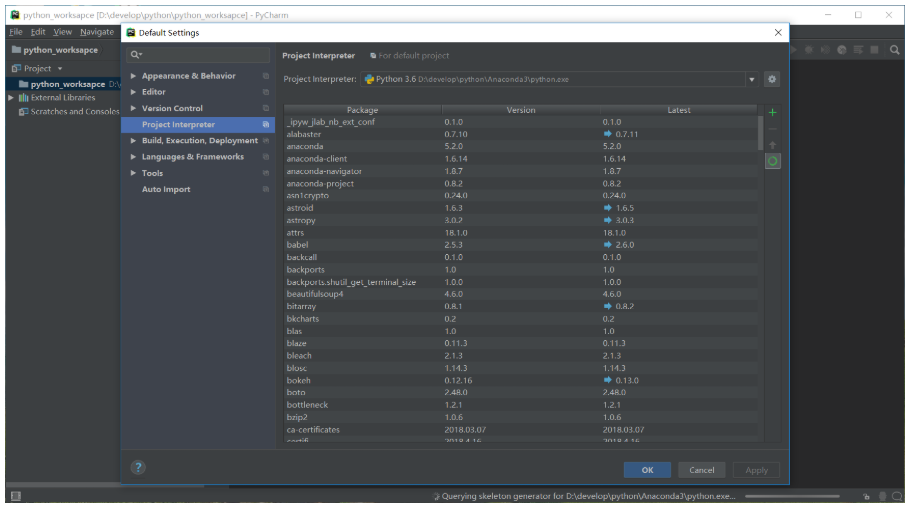910x509 pixels.
Task: Click the Cancel button
Action: pos(702,470)
